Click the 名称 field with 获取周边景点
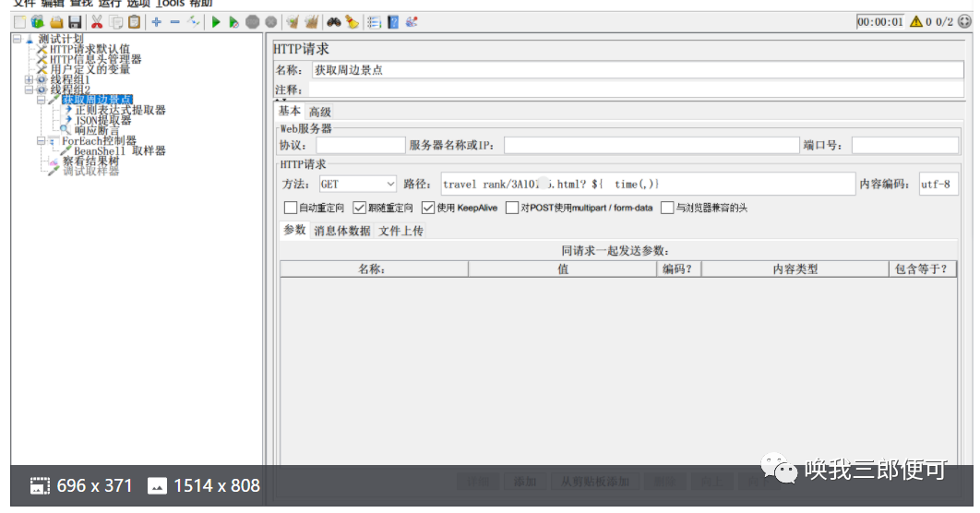 [638, 70]
